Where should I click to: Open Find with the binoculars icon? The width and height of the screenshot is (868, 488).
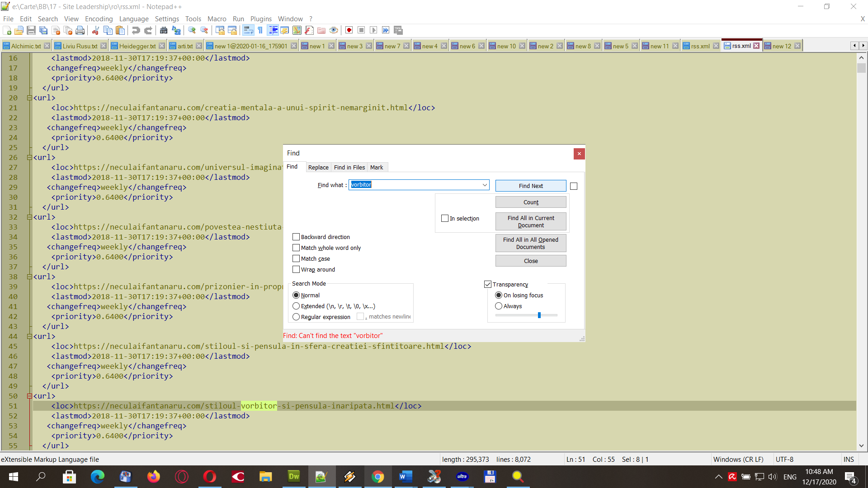(164, 30)
